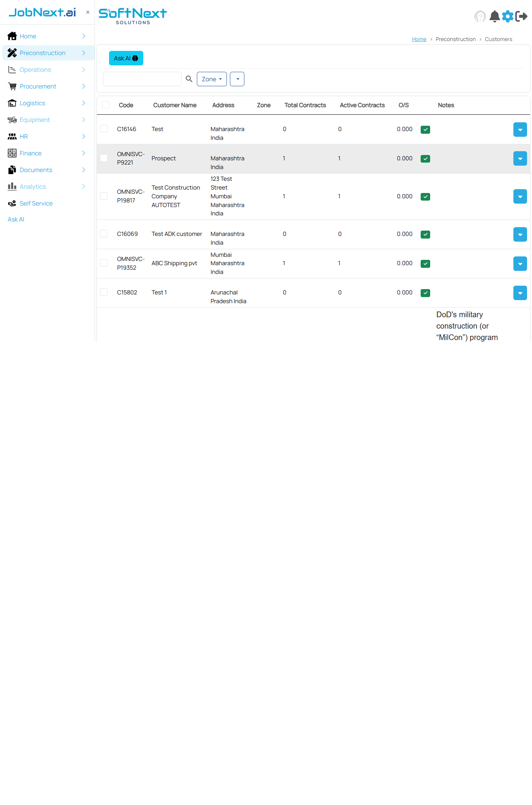The width and height of the screenshot is (532, 805).
Task: Open the unlabeled caret dropdown beside Zone
Action: click(x=237, y=79)
